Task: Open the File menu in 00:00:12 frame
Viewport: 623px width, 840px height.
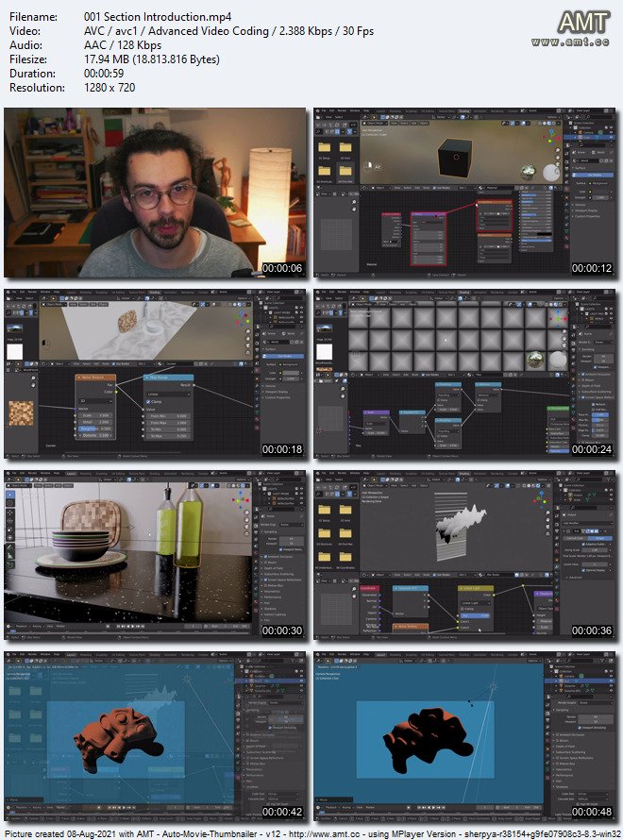Action: [324, 110]
